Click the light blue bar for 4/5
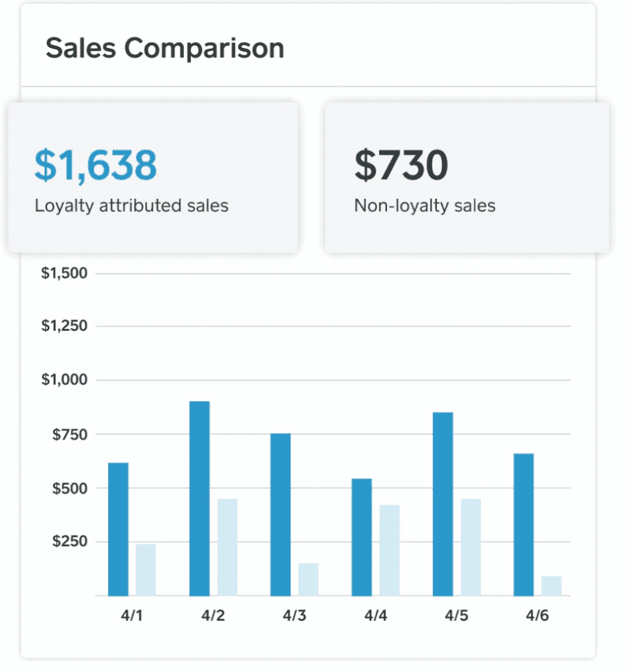The height and width of the screenshot is (672, 629). [x=470, y=547]
